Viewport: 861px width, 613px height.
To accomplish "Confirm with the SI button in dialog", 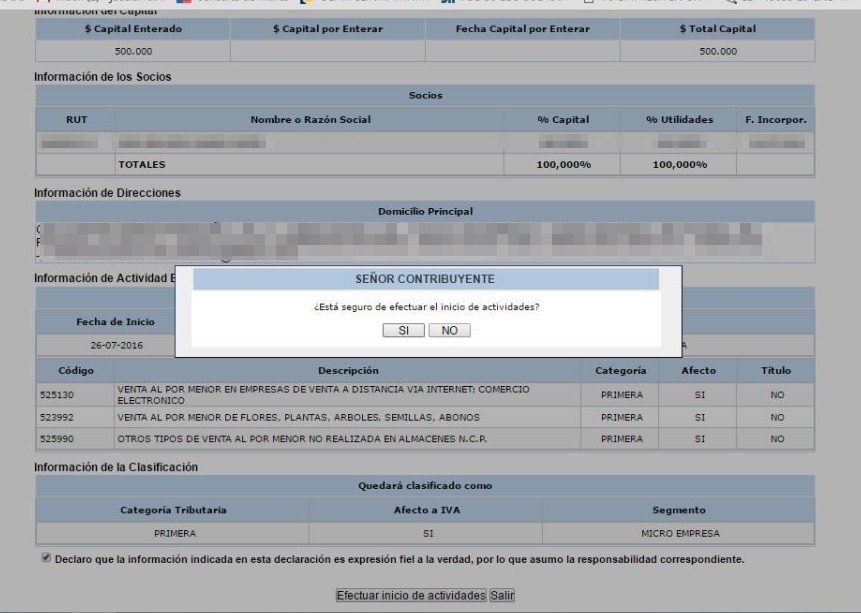I will [404, 330].
